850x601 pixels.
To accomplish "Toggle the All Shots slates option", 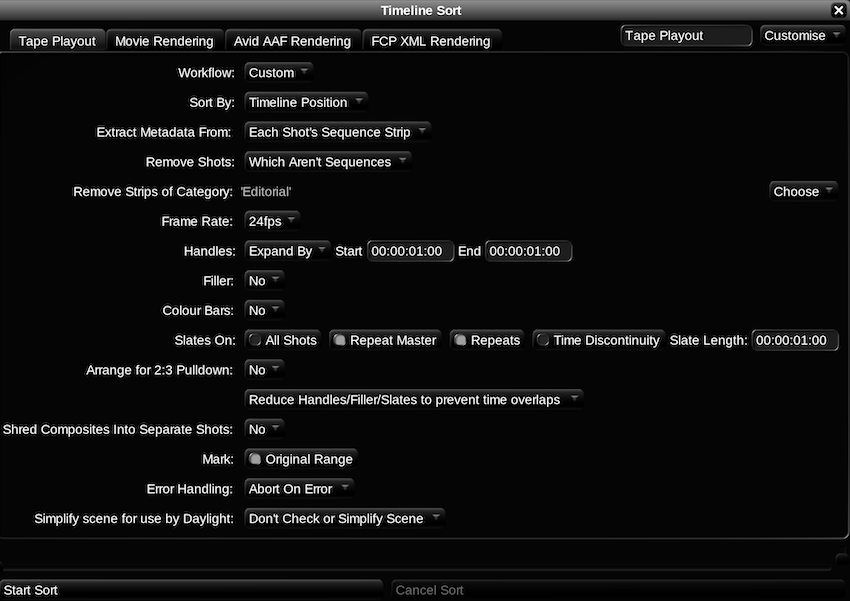I will (x=284, y=340).
